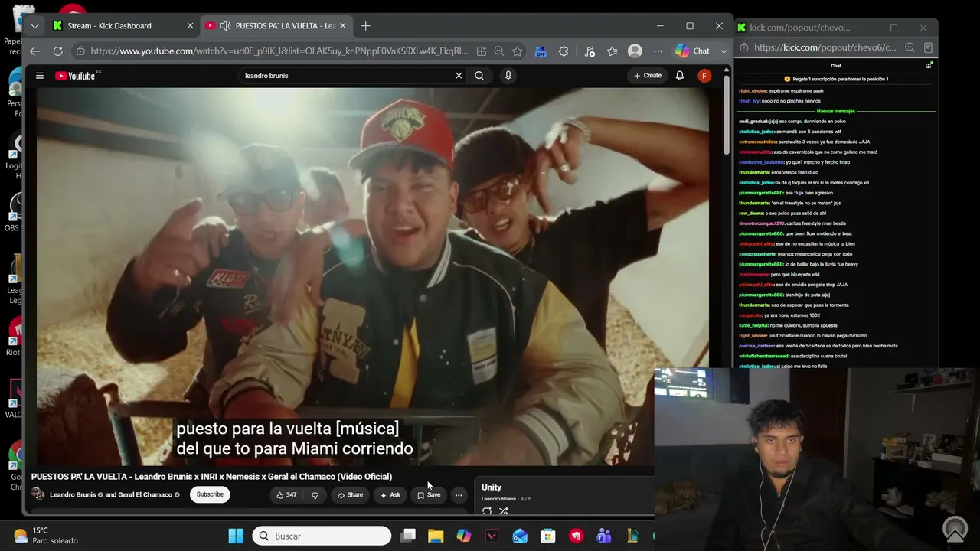Close the PUESTOS PA' LA VUELTA tab

pyautogui.click(x=343, y=25)
